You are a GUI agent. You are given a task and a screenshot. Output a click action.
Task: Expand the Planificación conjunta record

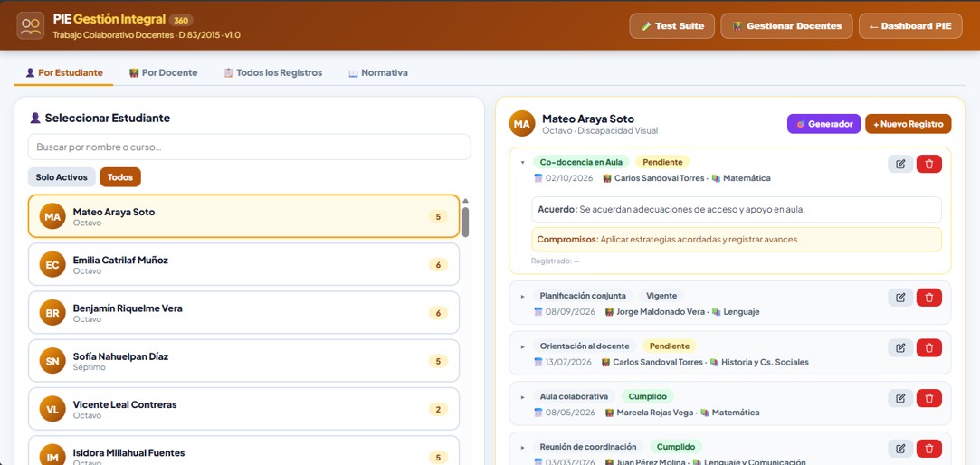point(522,296)
